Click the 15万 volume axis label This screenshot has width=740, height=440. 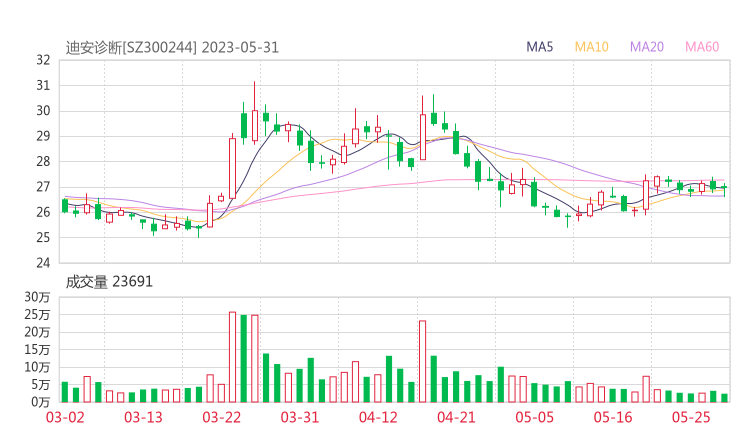[37, 350]
